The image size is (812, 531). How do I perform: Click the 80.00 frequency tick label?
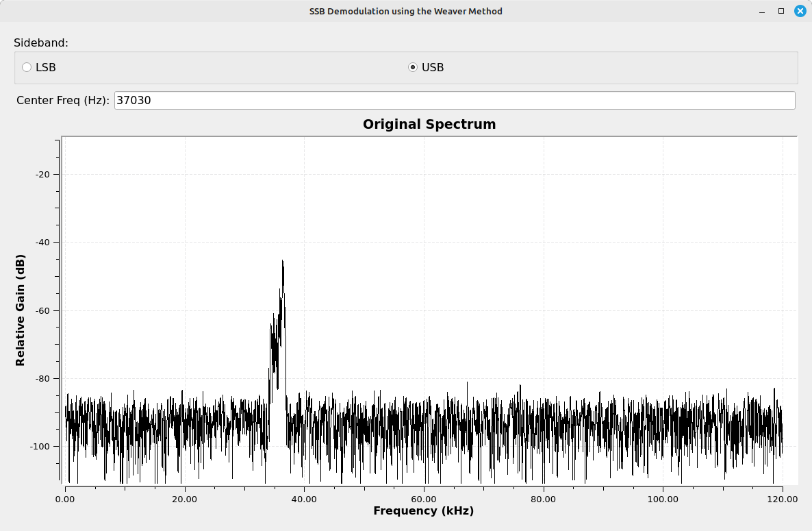(x=543, y=499)
